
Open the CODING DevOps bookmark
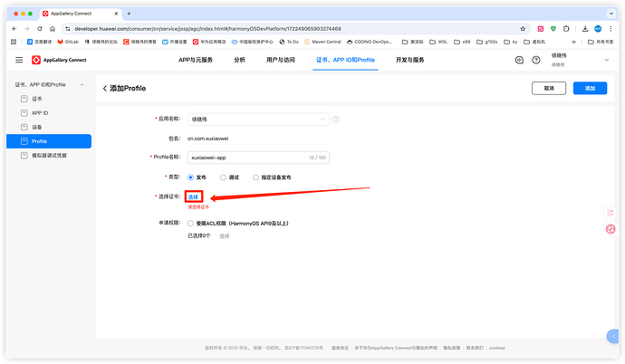[370, 42]
